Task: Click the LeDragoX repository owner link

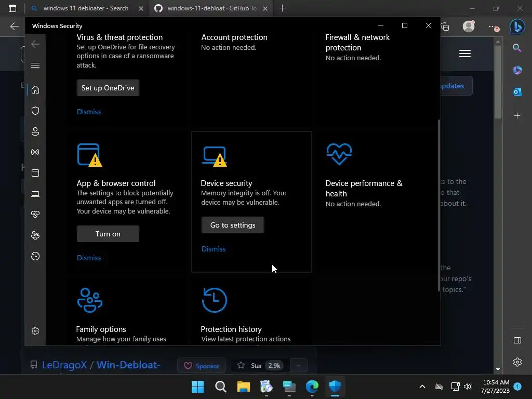Action: [64, 365]
